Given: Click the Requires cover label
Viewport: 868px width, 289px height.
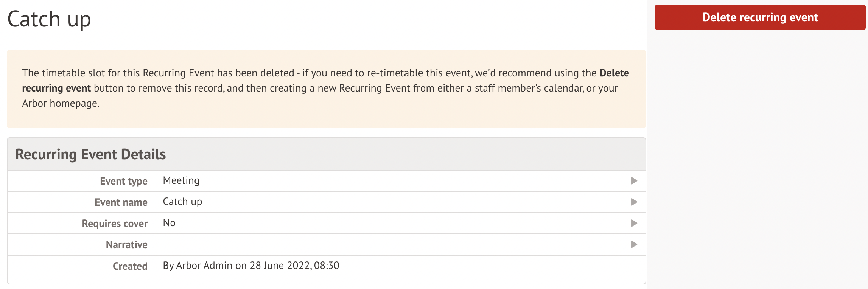Looking at the screenshot, I should pyautogui.click(x=114, y=224).
